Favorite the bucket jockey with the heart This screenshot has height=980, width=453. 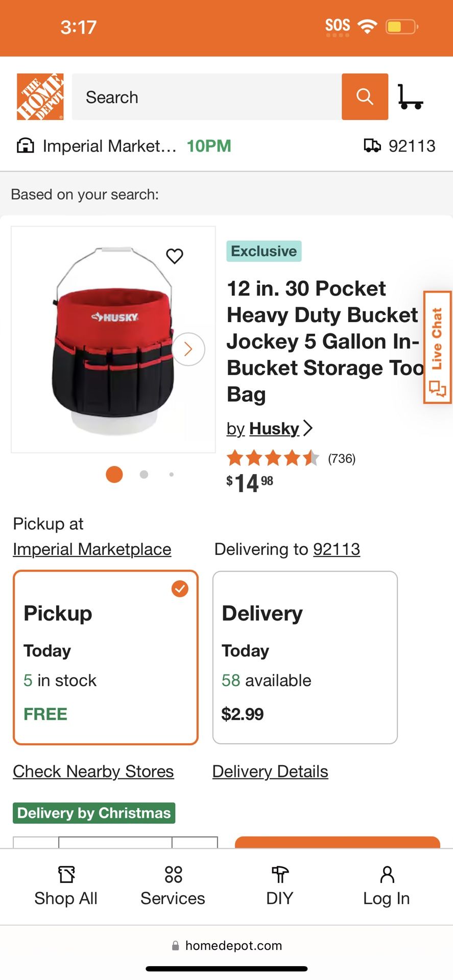tap(174, 257)
